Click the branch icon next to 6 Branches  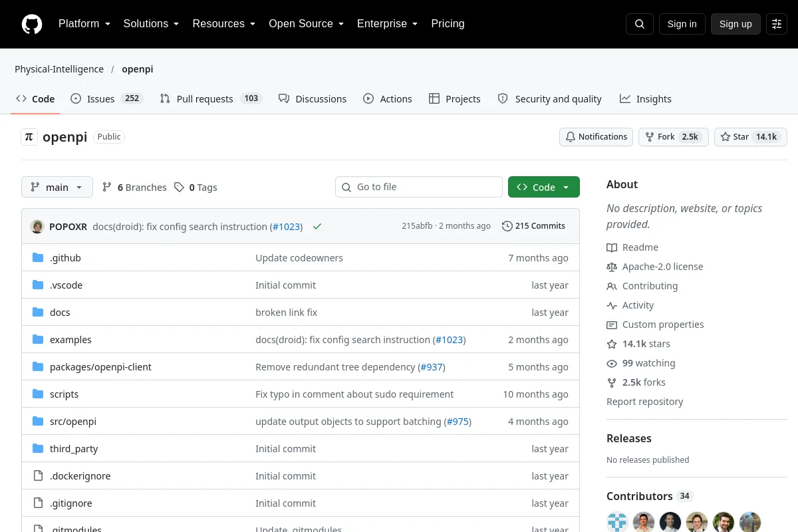tap(107, 188)
